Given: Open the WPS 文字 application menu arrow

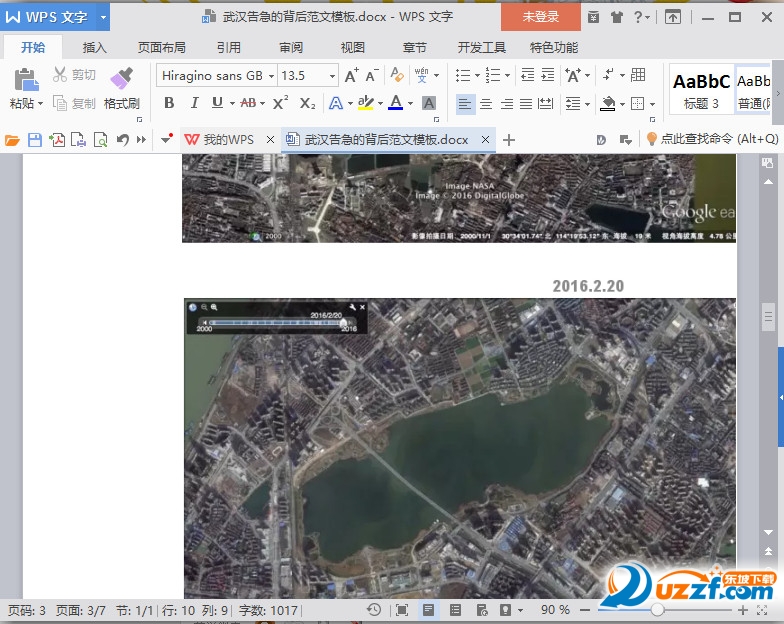Looking at the screenshot, I should coord(103,17).
